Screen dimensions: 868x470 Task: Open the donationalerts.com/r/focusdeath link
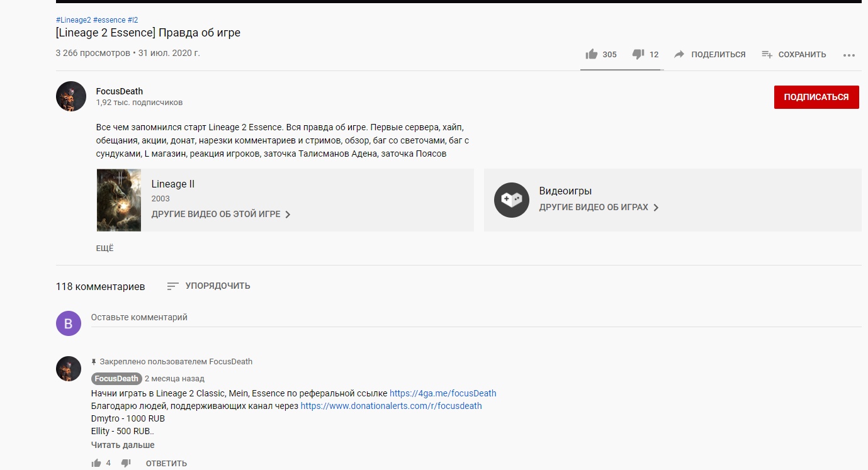[392, 406]
